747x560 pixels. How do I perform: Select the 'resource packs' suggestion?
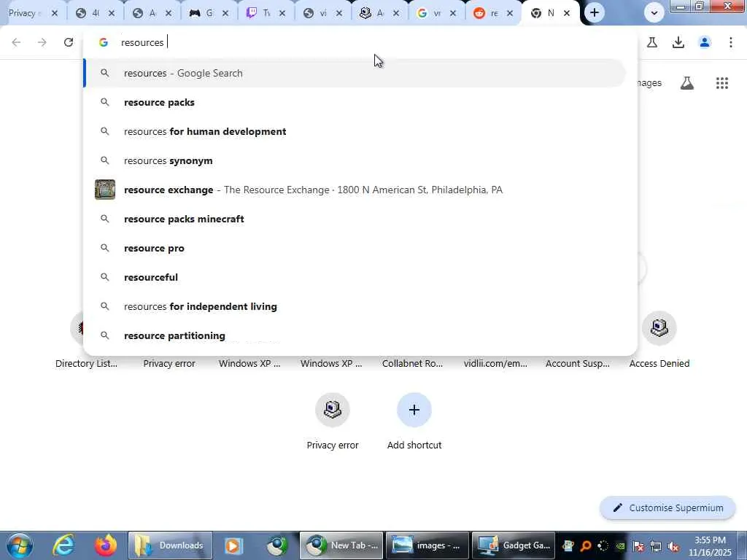click(355, 102)
